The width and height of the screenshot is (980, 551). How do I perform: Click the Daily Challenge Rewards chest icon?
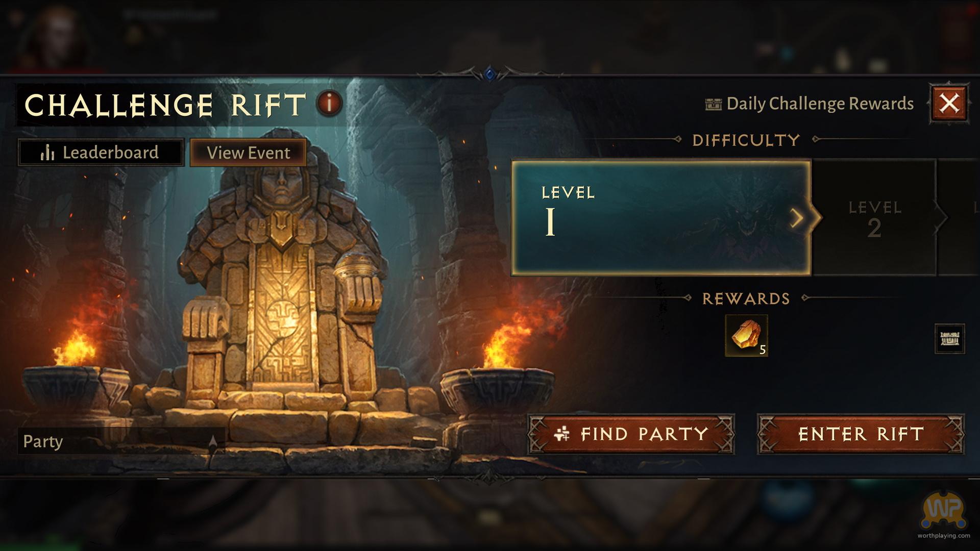pos(713,104)
